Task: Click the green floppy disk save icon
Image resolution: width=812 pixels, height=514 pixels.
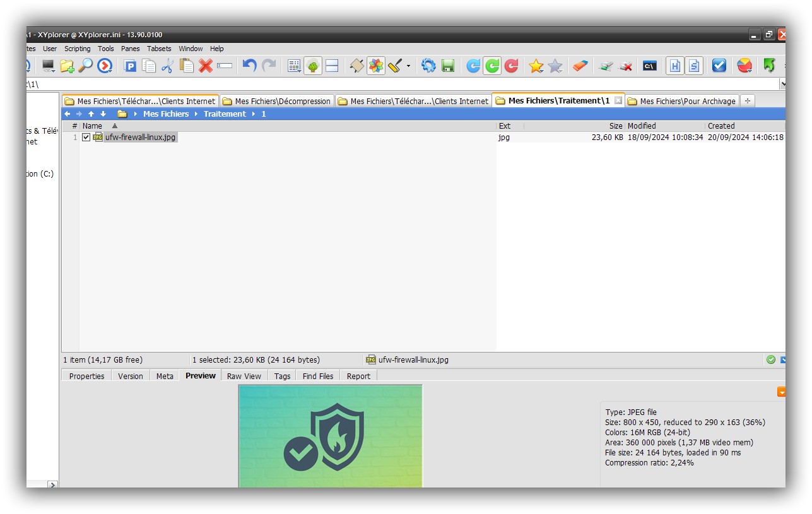Action: (x=448, y=66)
